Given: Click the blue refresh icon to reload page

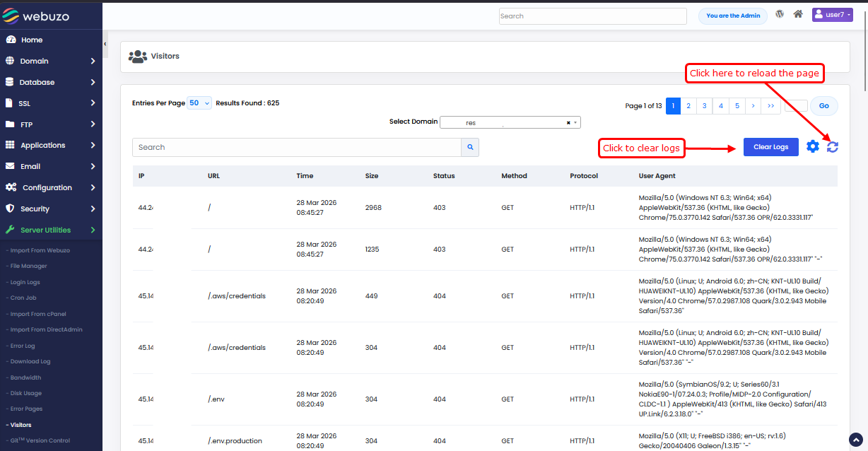Looking at the screenshot, I should pyautogui.click(x=833, y=147).
